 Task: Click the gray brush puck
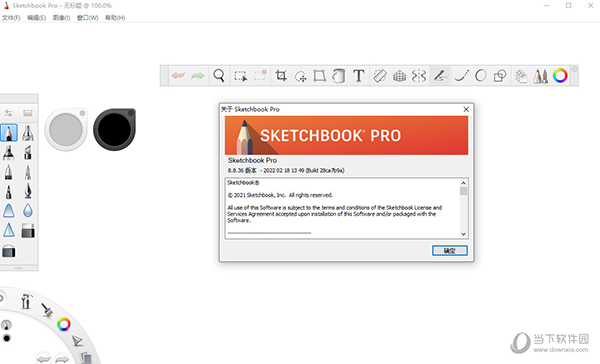pos(66,129)
